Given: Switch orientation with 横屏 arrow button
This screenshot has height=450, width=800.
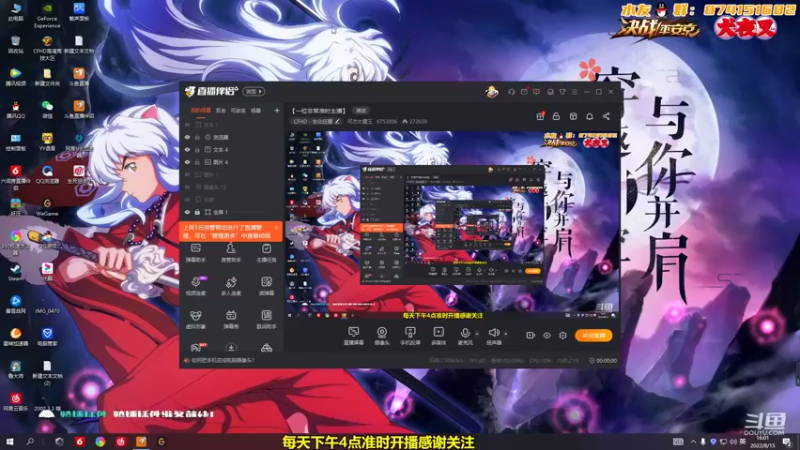Looking at the screenshot, I should tap(254, 91).
